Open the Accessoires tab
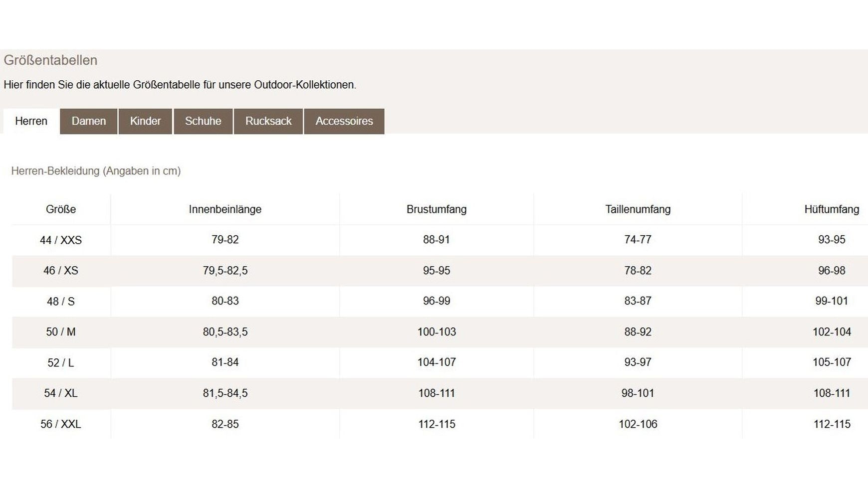 344,121
